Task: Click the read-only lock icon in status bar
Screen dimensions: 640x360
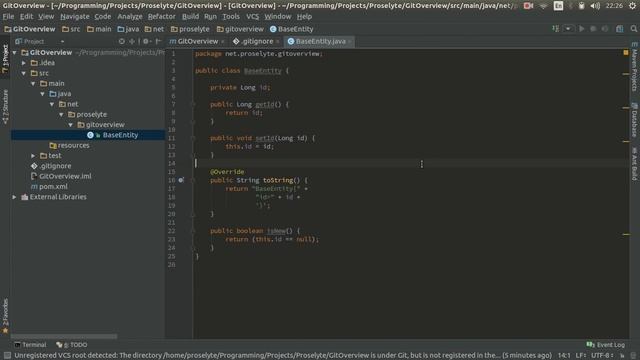Action: coord(622,356)
